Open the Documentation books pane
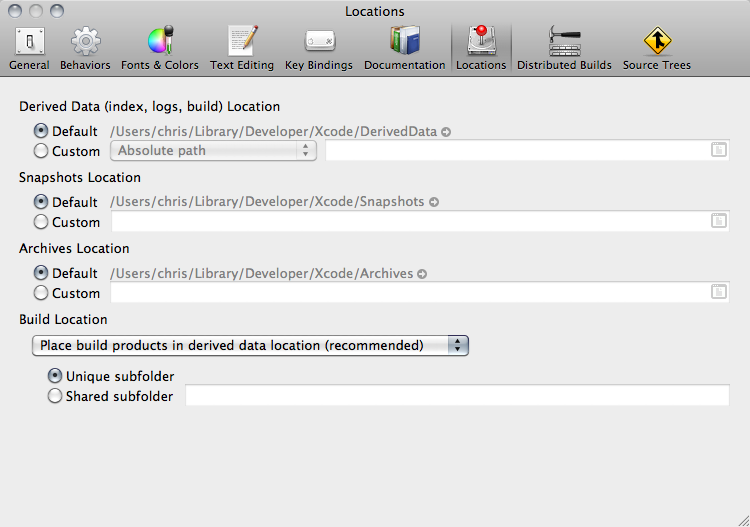 point(405,49)
